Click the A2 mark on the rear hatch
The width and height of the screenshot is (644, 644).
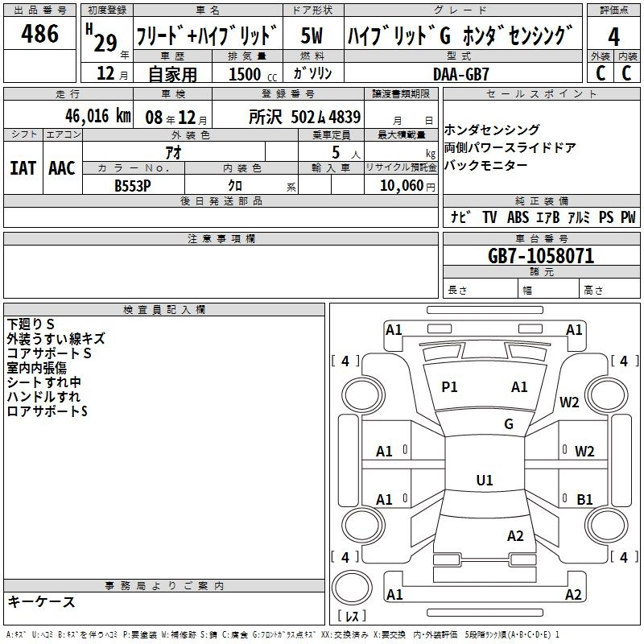point(515,536)
